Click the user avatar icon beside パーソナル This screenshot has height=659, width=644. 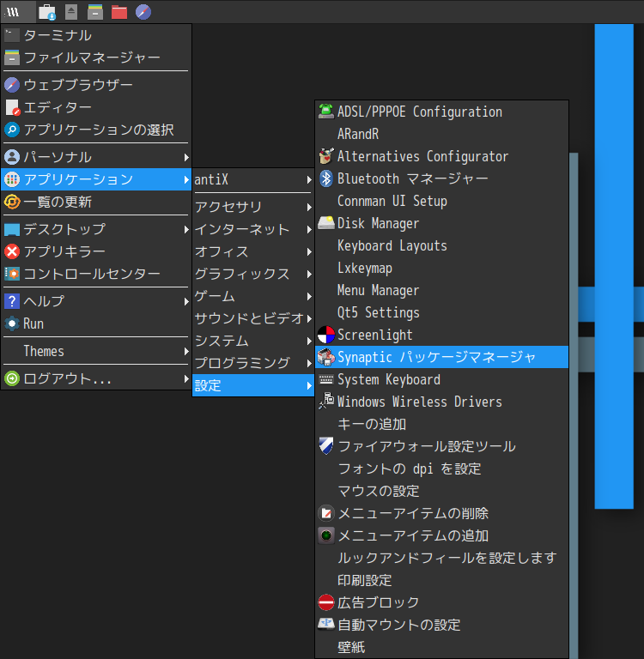(x=12, y=157)
